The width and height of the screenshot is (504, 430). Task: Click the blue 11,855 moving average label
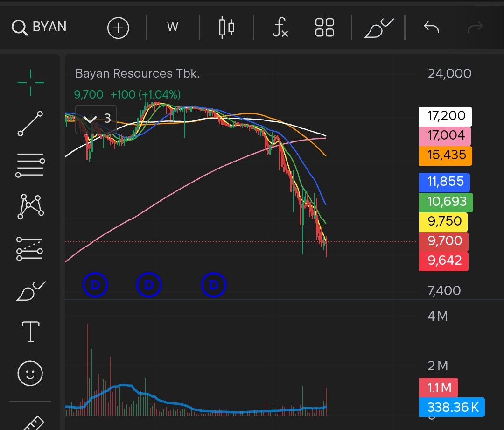(x=445, y=182)
